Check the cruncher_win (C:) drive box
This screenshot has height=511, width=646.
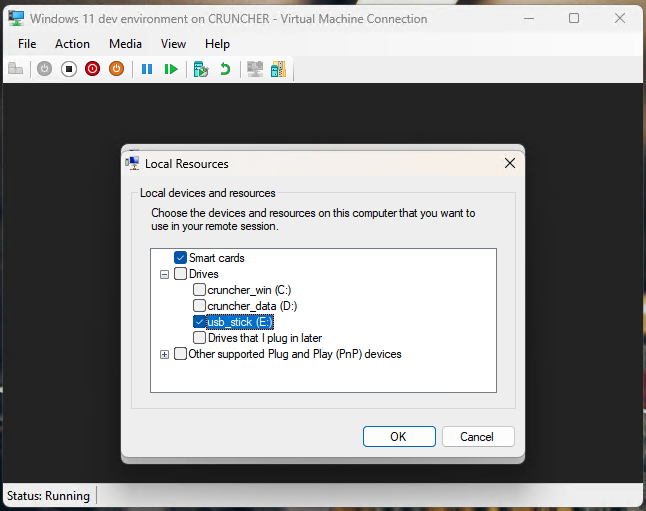(x=200, y=290)
